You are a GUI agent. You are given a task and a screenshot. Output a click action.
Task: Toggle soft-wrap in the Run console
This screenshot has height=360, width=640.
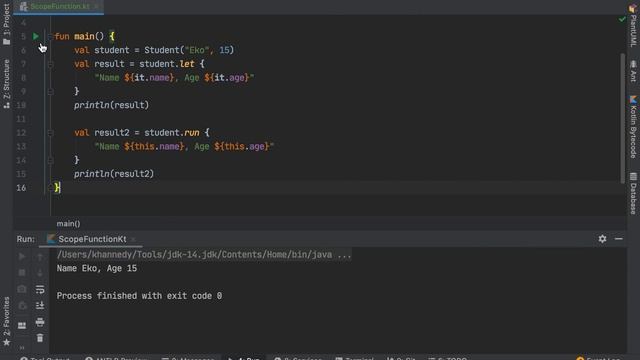tap(40, 289)
